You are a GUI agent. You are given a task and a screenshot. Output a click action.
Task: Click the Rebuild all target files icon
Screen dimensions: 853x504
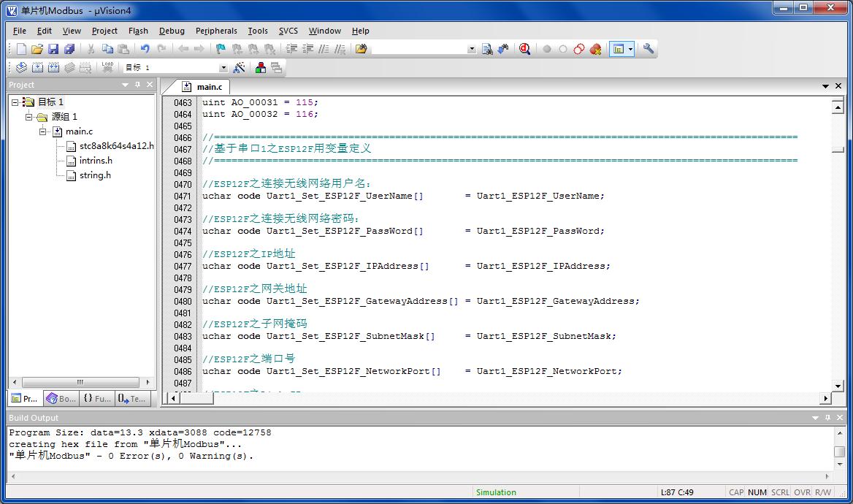tap(53, 67)
